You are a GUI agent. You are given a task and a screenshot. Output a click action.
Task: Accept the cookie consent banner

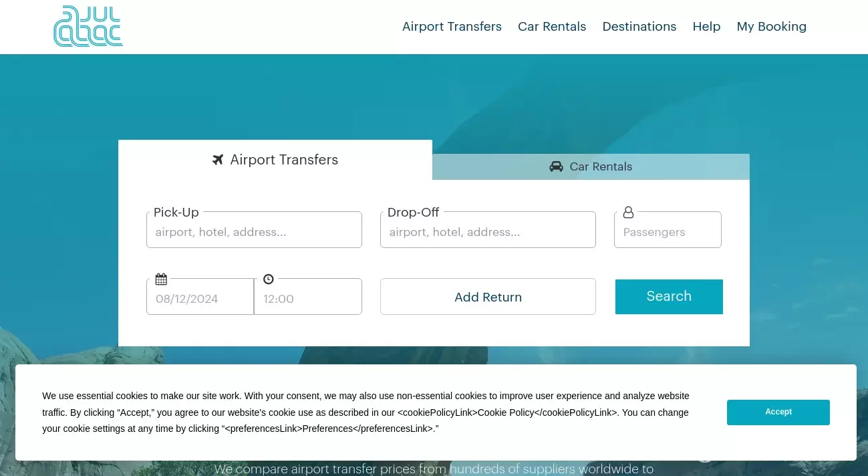778,412
